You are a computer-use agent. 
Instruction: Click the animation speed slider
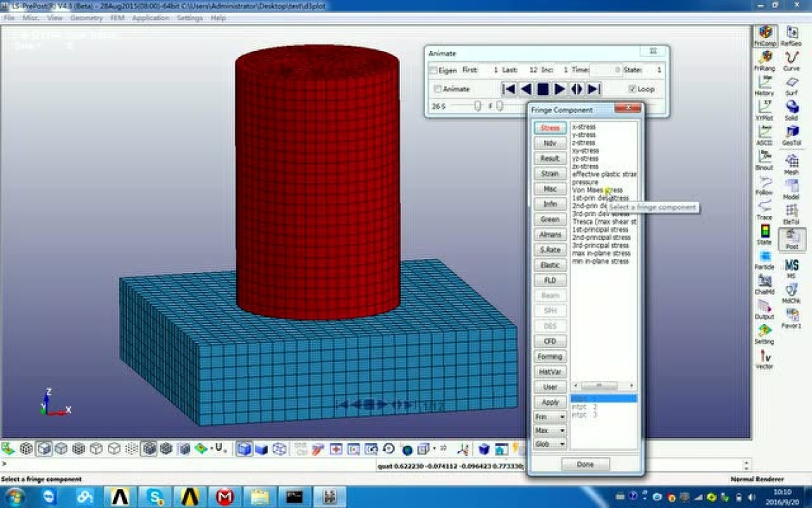(478, 106)
